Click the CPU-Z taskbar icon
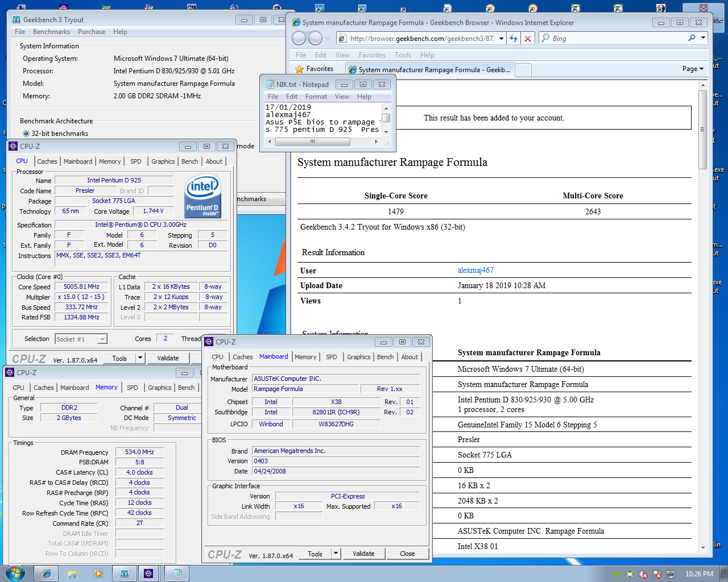Image resolution: width=728 pixels, height=582 pixels. [x=148, y=573]
